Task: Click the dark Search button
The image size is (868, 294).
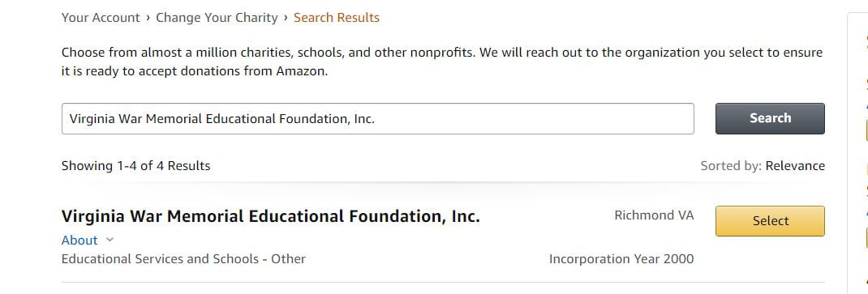Action: [770, 118]
